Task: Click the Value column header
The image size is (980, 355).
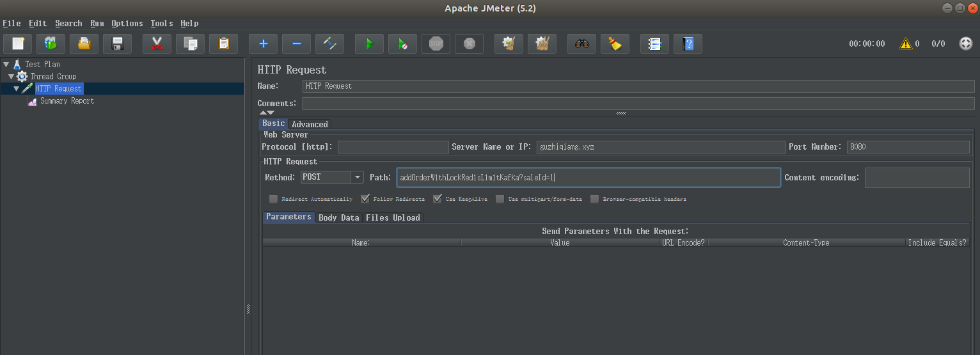Action: pos(560,242)
